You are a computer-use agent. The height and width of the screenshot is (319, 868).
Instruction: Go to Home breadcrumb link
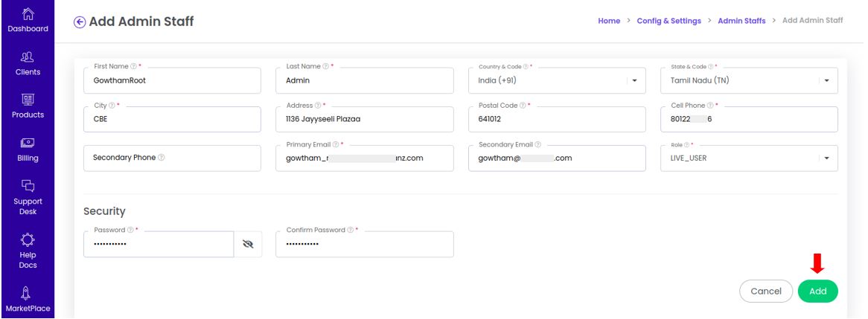coord(609,21)
